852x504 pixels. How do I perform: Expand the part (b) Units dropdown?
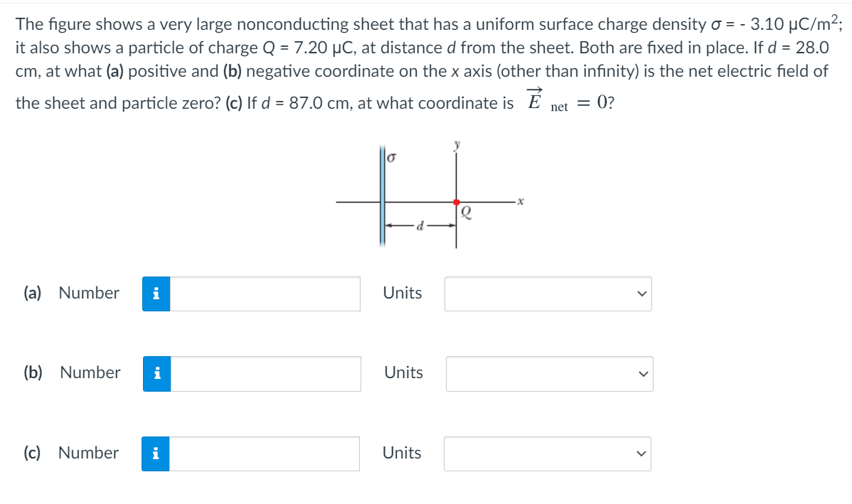(549, 374)
